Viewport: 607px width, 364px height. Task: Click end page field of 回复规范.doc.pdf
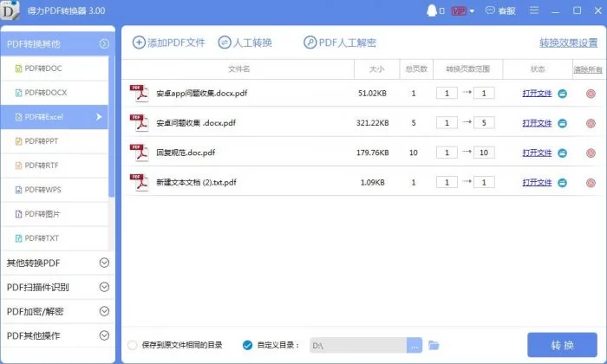pyautogui.click(x=485, y=153)
